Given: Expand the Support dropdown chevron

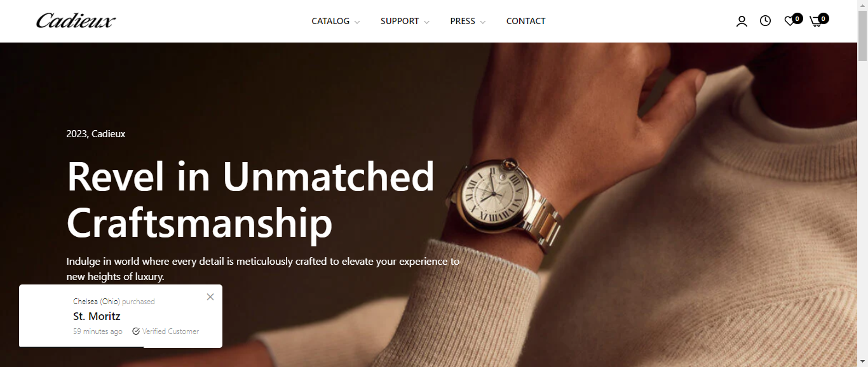Looking at the screenshot, I should [426, 22].
